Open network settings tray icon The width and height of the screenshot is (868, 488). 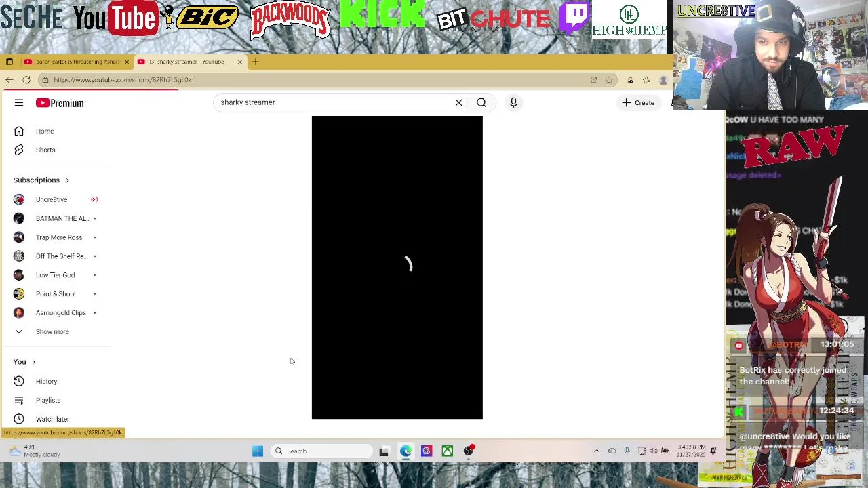coord(642,451)
